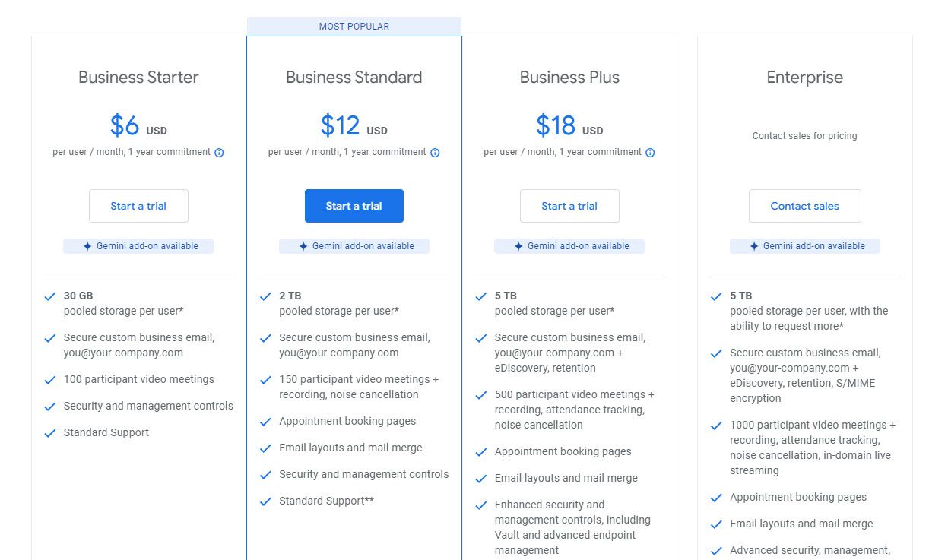Start a trial for Business Starter
The image size is (948, 560).
[138, 206]
